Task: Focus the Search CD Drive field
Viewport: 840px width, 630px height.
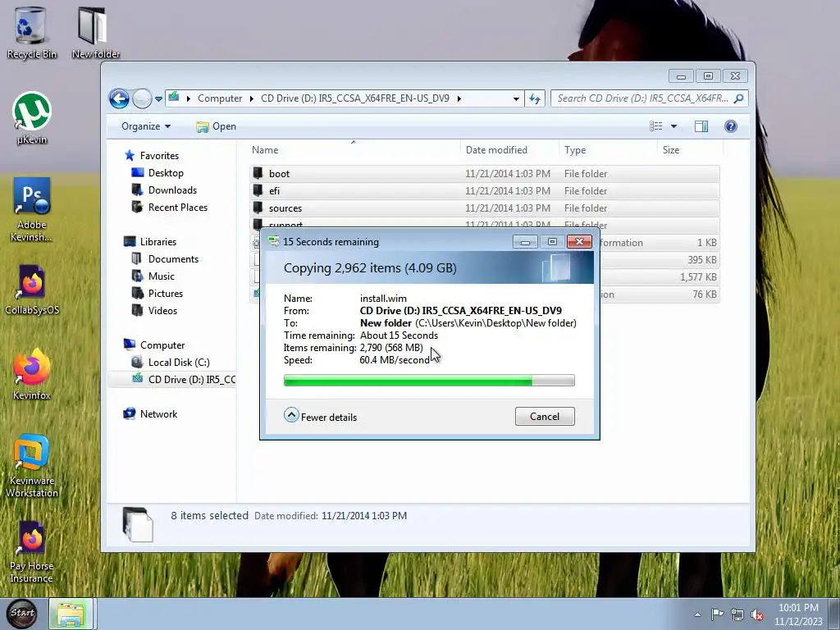Action: point(649,98)
